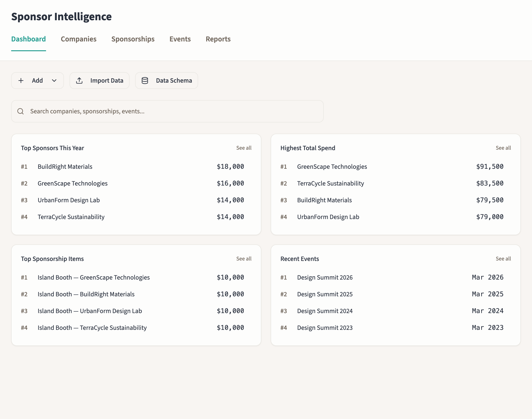Click the $18,000 amount

coord(230,167)
